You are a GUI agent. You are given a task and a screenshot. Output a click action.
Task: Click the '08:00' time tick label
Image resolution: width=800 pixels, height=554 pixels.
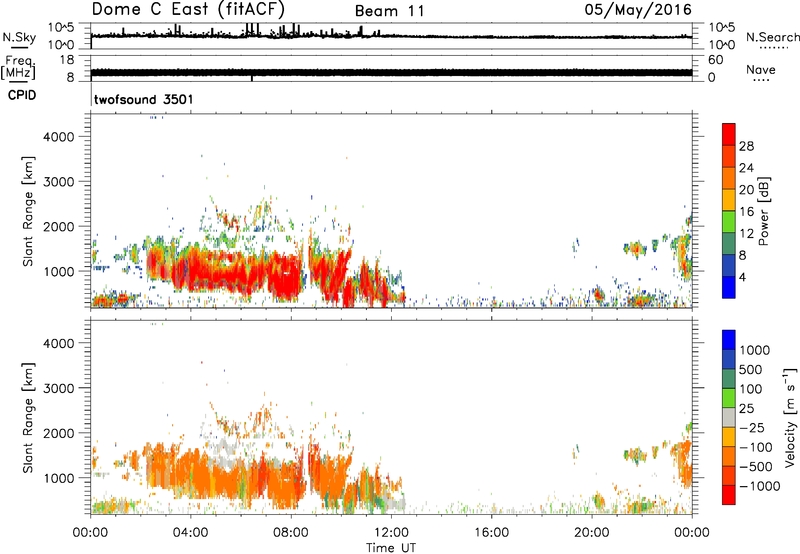291,533
